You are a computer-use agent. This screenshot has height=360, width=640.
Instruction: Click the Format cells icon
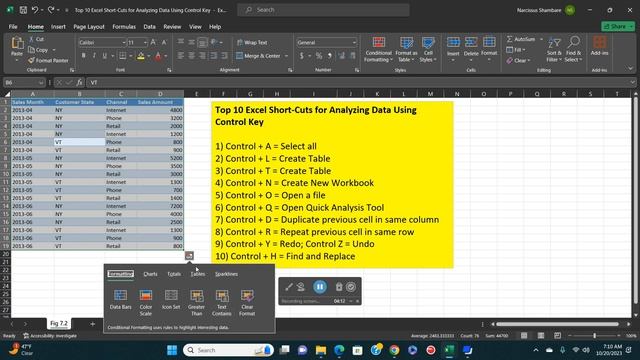(x=489, y=42)
